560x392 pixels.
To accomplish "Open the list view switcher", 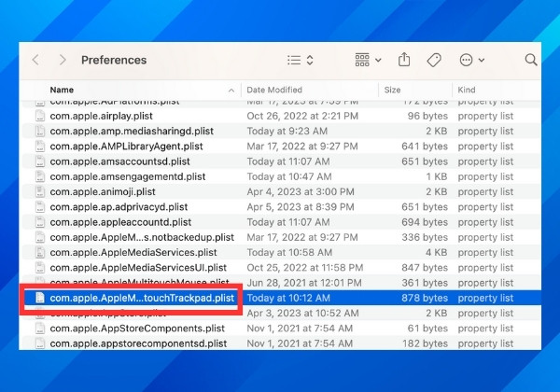I will [x=301, y=60].
